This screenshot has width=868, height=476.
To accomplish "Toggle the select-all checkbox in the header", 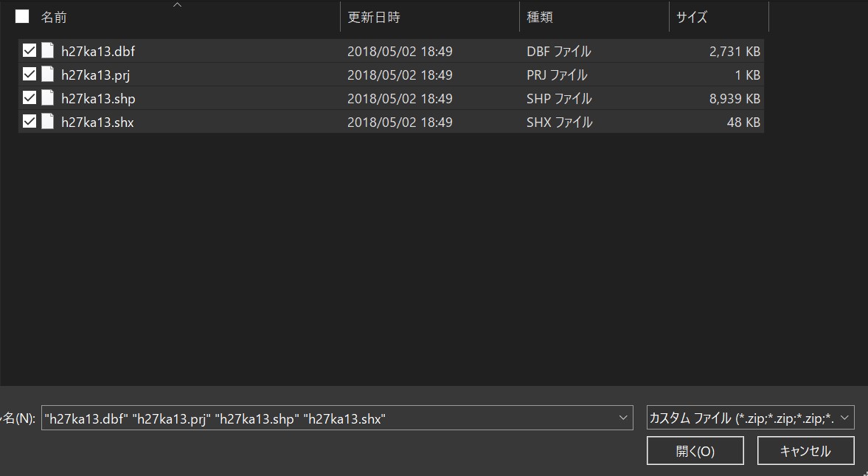I will (x=22, y=15).
